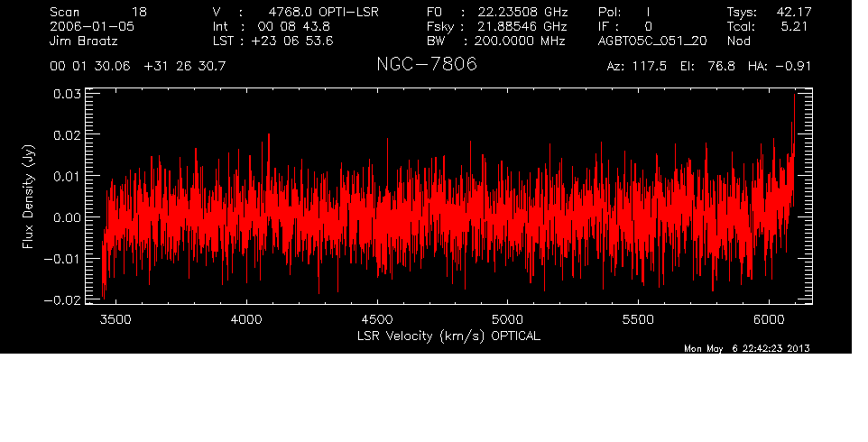Click elevation value El: 76.8
This screenshot has width=868, height=442.
708,67
